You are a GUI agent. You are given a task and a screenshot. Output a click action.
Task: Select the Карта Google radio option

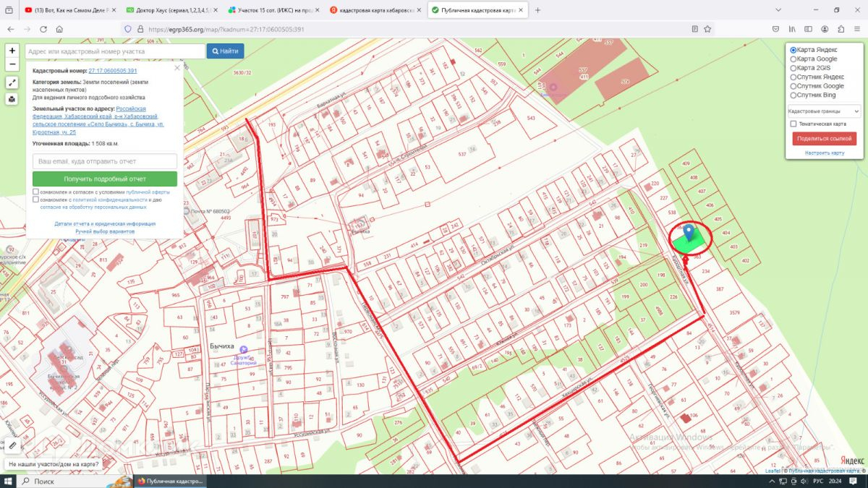click(x=793, y=59)
